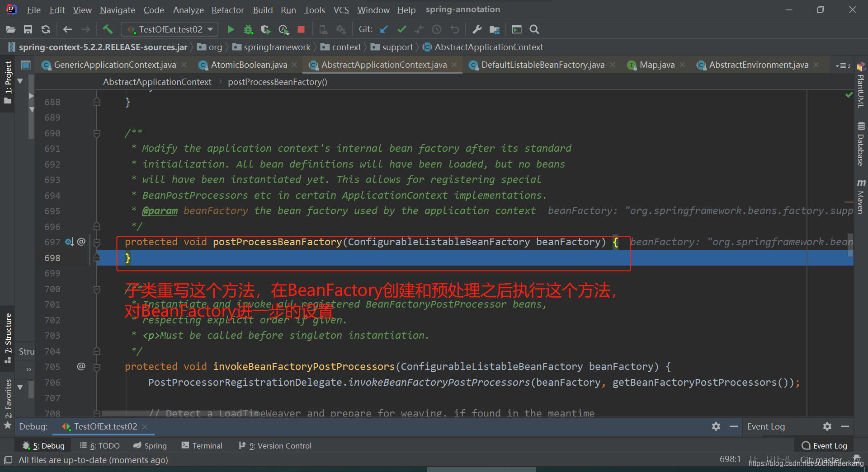Screen dimensions: 868x472
Task: Toggle the 7: Structure tool window
Action: (8, 338)
